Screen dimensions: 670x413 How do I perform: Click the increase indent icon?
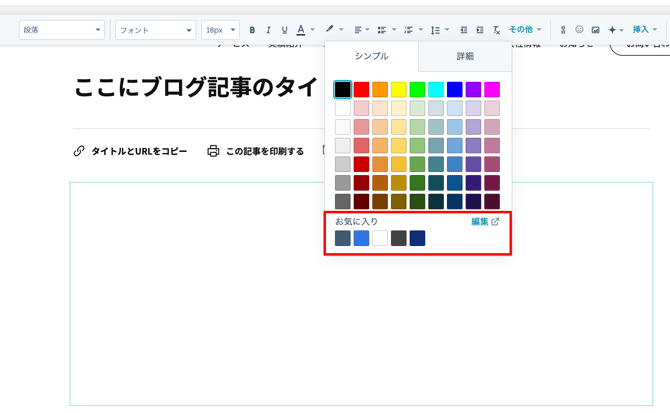pyautogui.click(x=480, y=30)
